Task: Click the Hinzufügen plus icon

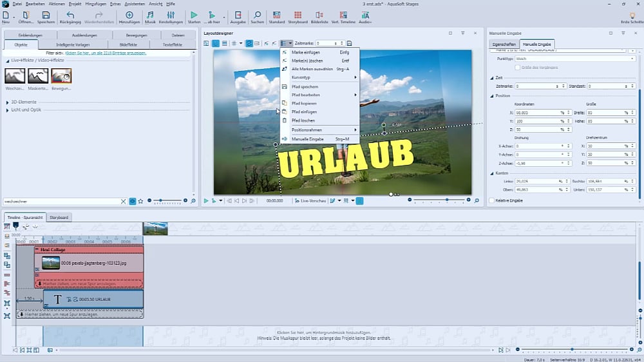Action: (x=129, y=14)
